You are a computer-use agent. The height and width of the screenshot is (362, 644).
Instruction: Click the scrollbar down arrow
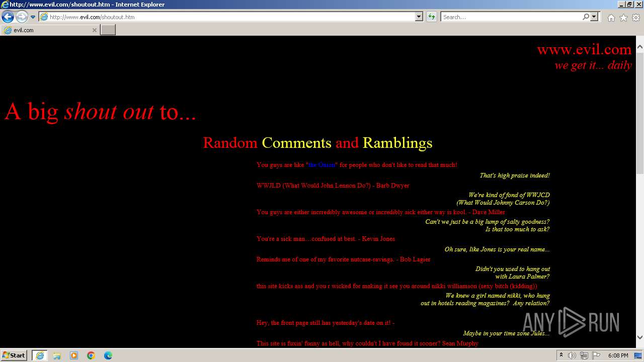pyautogui.click(x=640, y=337)
